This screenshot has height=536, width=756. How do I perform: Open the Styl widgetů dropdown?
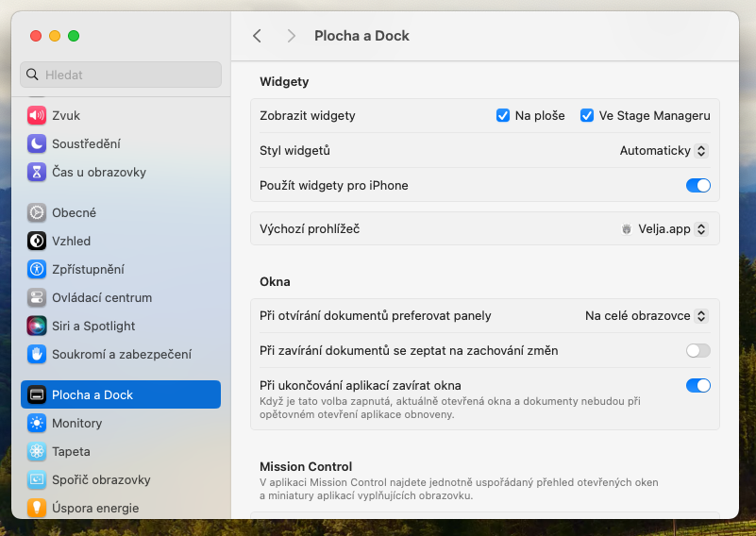663,150
